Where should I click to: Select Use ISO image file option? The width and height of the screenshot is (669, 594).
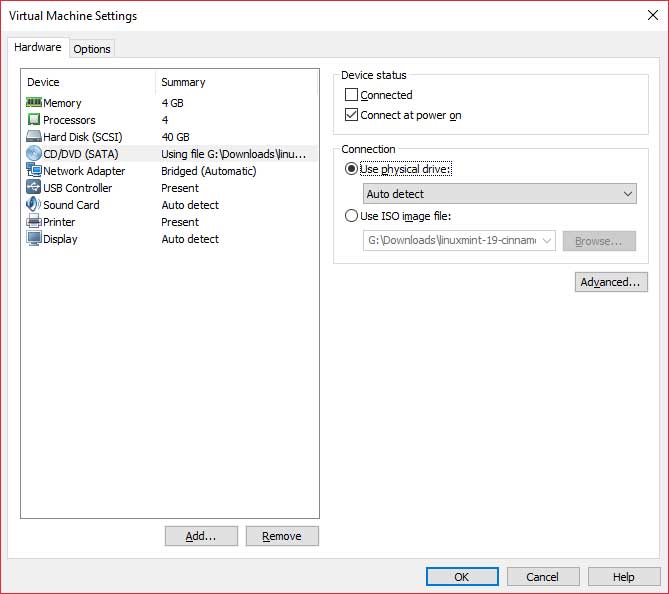[351, 215]
